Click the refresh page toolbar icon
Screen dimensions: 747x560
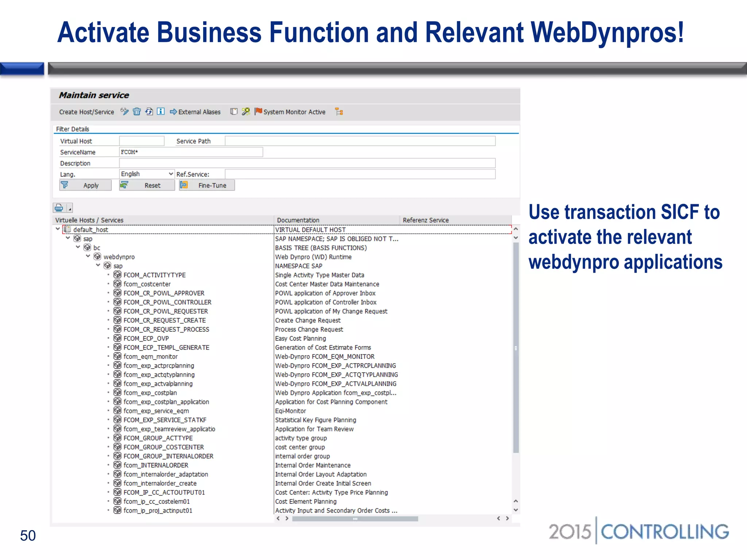pos(149,112)
